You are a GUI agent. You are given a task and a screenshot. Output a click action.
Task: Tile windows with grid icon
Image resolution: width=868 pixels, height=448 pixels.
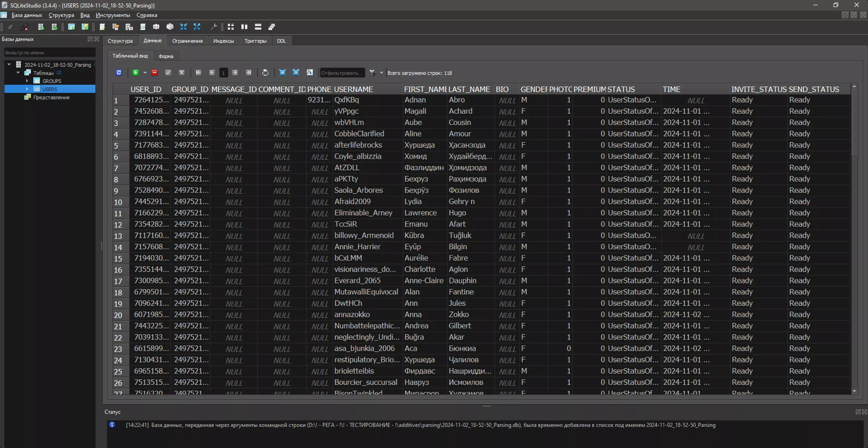pyautogui.click(x=231, y=27)
